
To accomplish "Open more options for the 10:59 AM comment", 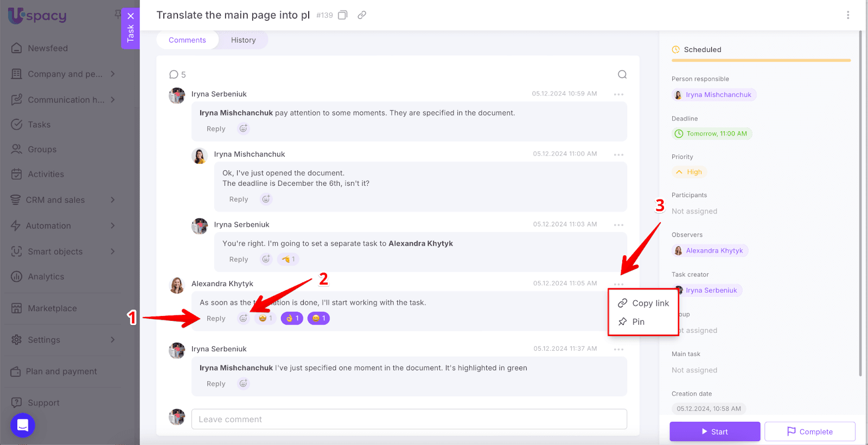I will click(618, 94).
